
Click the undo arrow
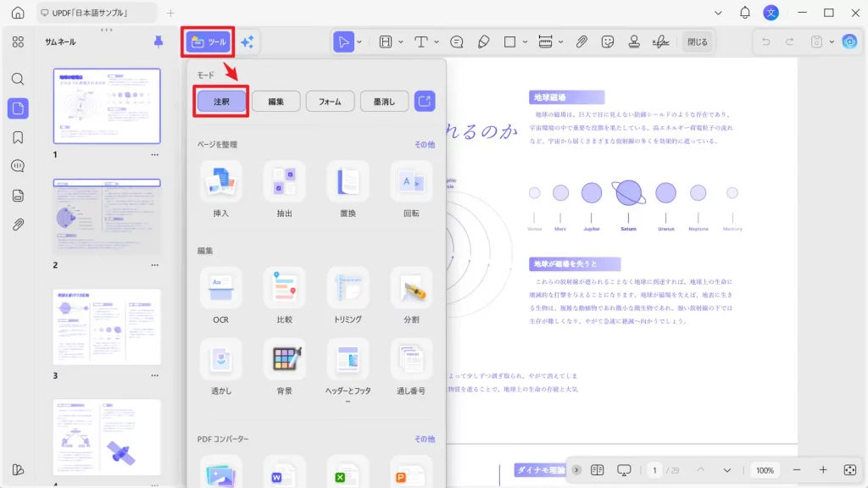(x=765, y=42)
